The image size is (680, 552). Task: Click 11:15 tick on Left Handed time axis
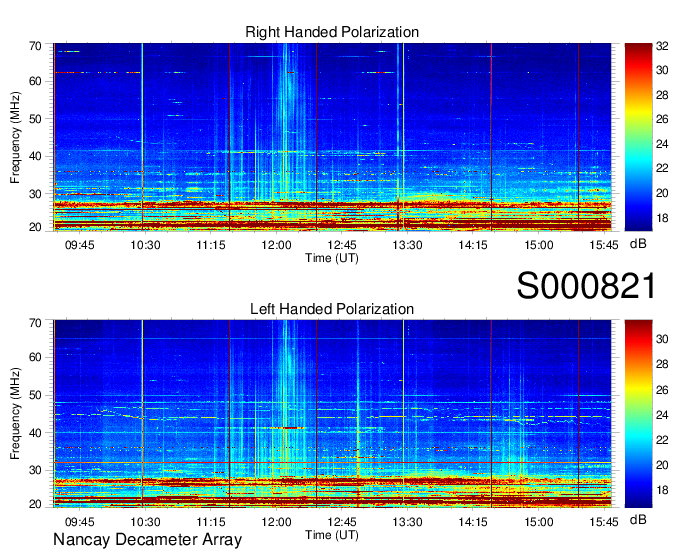(211, 522)
